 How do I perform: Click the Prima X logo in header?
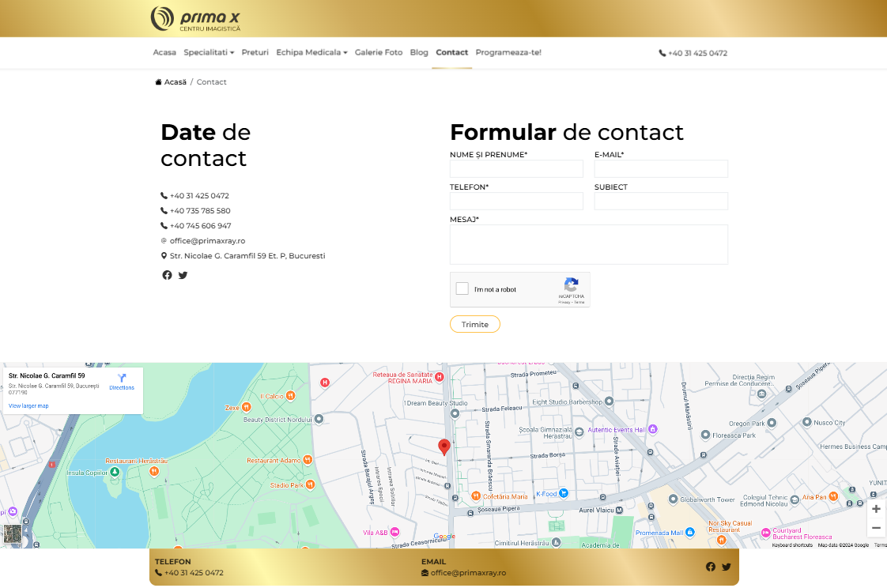195,18
